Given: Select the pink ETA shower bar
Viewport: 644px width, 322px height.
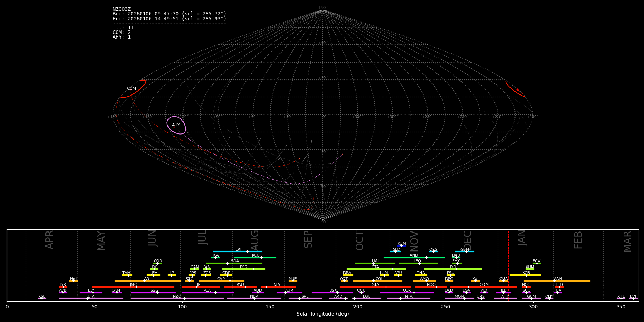Looking at the screenshot, I should point(91,298).
